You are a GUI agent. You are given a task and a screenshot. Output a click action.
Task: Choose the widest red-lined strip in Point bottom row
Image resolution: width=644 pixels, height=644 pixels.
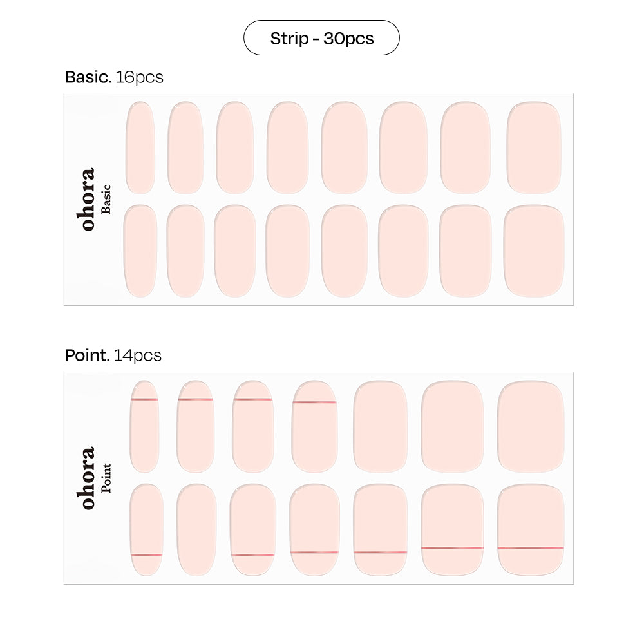click(x=531, y=529)
